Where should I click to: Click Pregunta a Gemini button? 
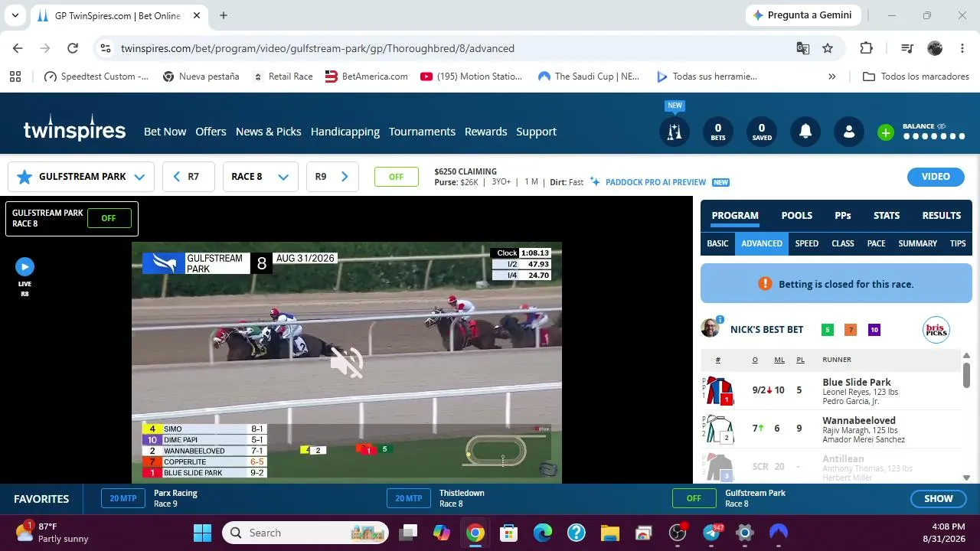coord(803,15)
